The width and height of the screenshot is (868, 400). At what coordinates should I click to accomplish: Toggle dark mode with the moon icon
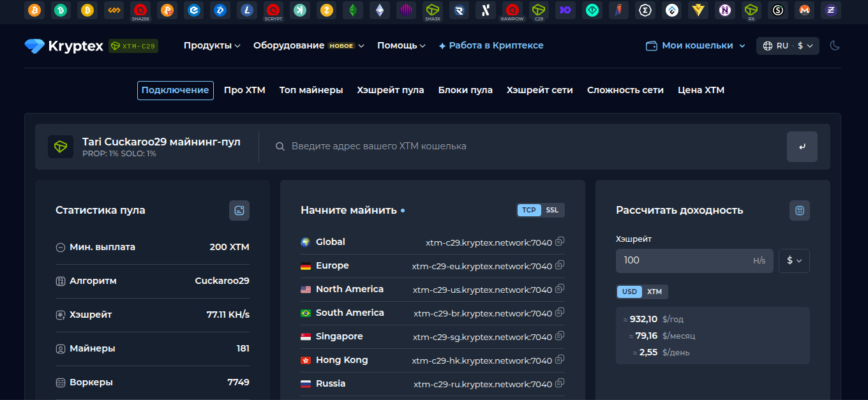point(835,45)
